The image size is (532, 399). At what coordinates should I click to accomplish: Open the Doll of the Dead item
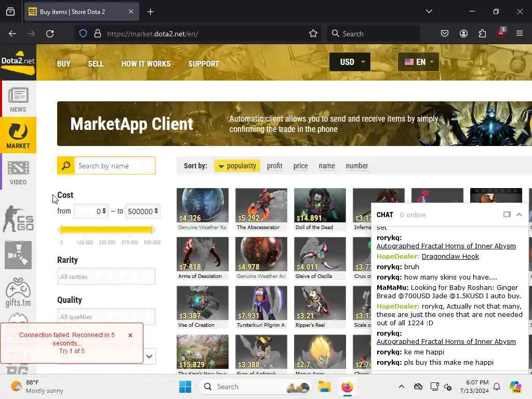point(320,209)
